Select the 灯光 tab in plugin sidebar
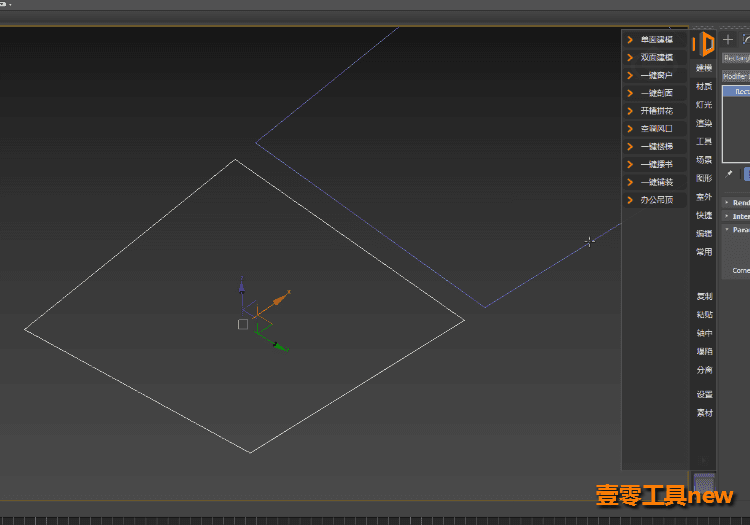 tap(704, 105)
